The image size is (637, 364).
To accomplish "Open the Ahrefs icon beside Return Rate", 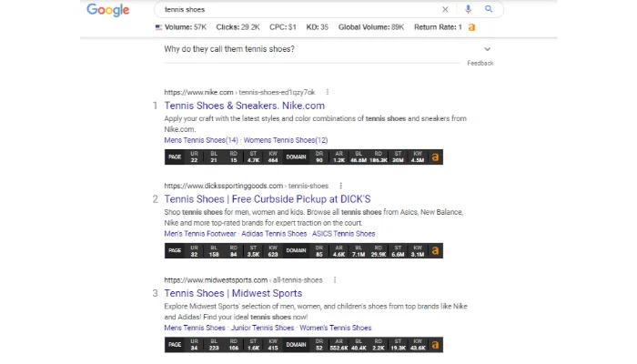I will [x=471, y=27].
